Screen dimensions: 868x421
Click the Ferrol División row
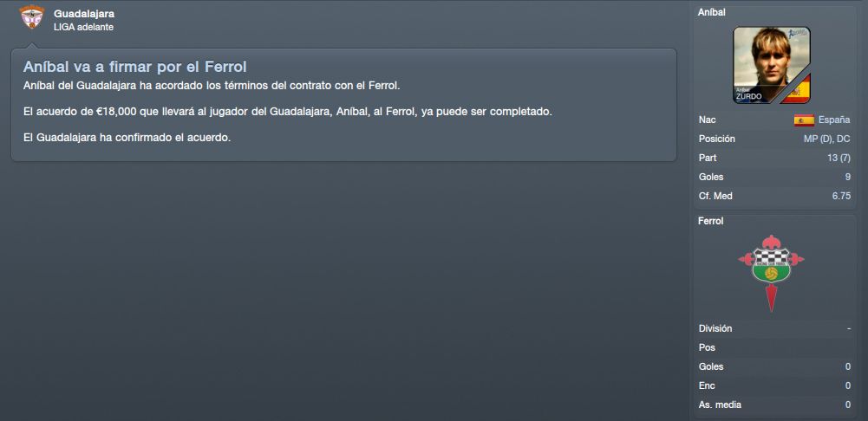click(x=774, y=328)
